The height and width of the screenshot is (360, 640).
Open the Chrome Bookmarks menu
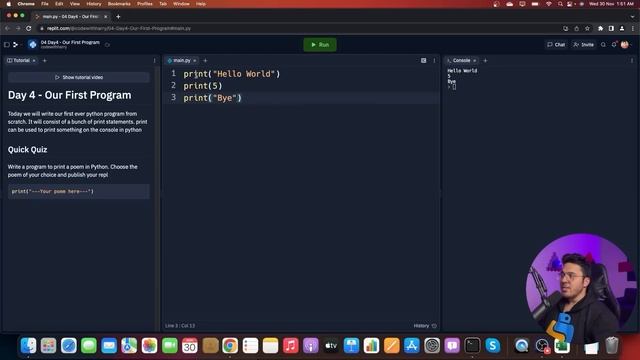(x=119, y=4)
